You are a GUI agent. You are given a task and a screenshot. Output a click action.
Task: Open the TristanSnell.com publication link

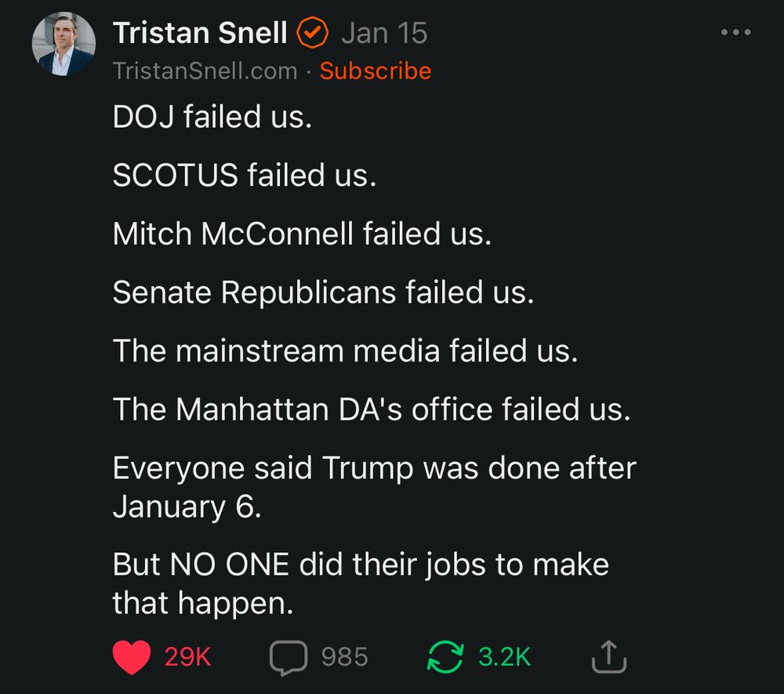205,71
